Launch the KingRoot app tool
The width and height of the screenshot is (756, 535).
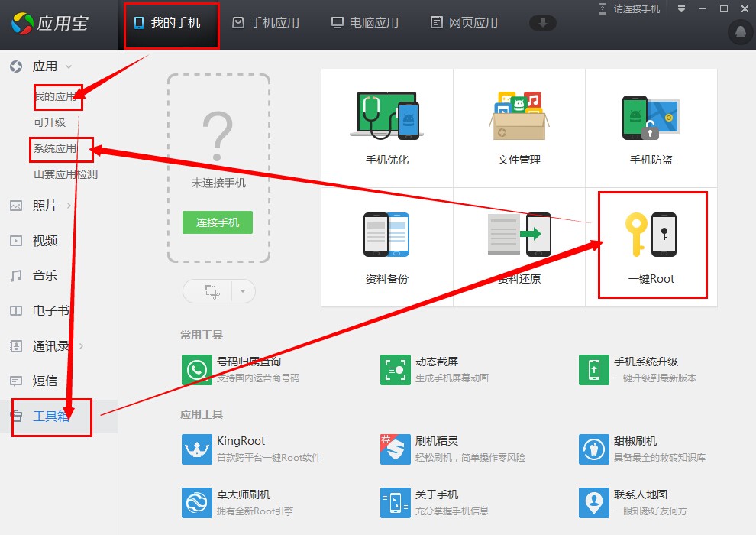197,449
